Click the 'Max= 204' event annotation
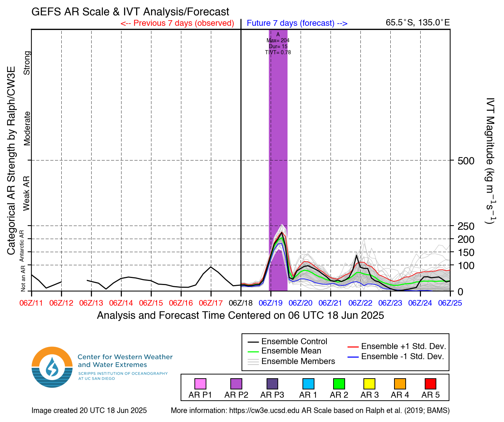The width and height of the screenshot is (504, 422). coord(278,40)
